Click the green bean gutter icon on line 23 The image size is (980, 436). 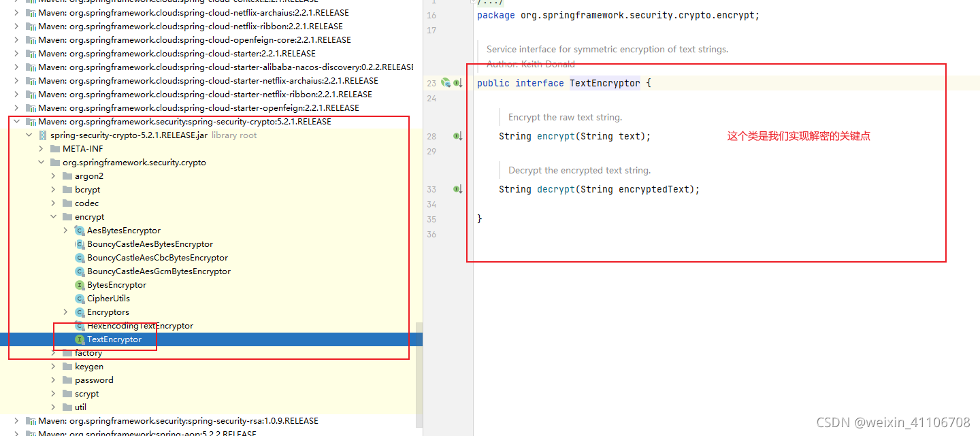pos(446,83)
